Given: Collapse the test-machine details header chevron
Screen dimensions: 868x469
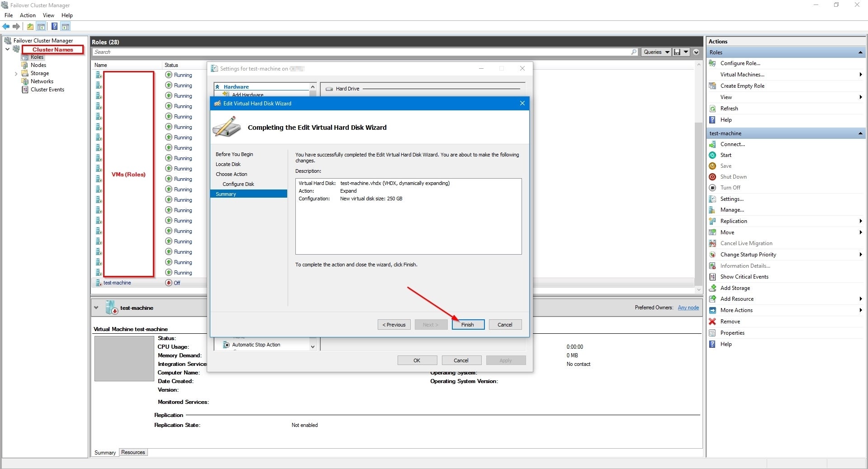Looking at the screenshot, I should pyautogui.click(x=96, y=308).
